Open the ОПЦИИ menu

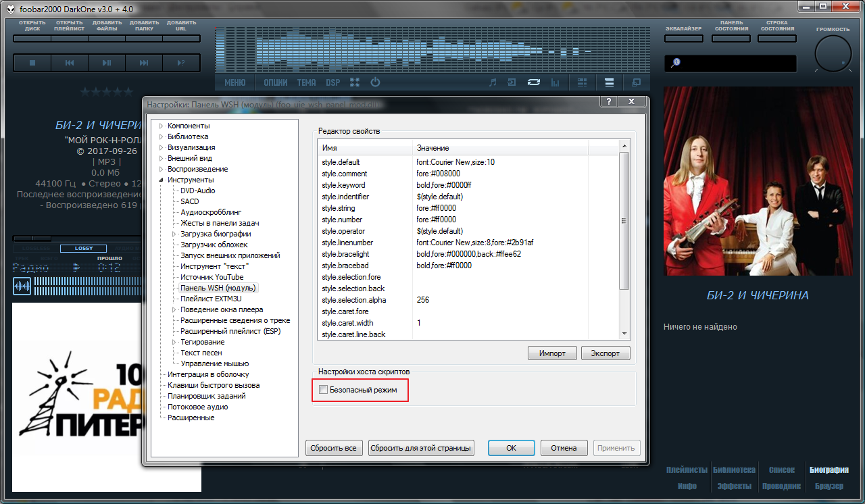276,82
